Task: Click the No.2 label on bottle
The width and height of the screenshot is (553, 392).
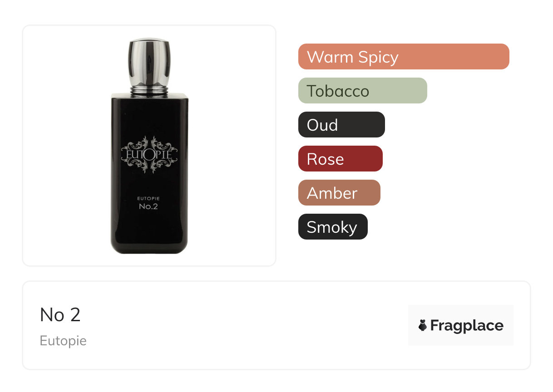Action: tap(149, 207)
